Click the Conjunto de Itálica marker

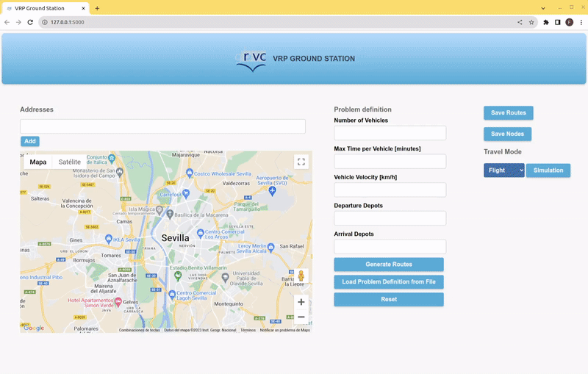pos(112,158)
